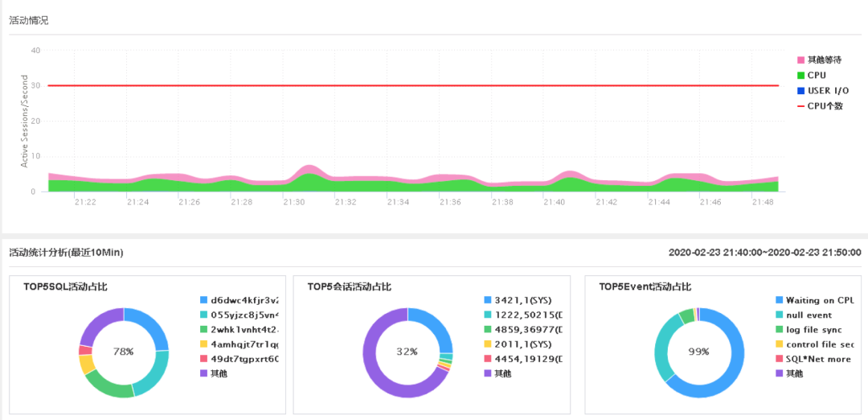Click the TOP5Event活动占比 panel title
This screenshot has height=420, width=868.
[x=645, y=286]
